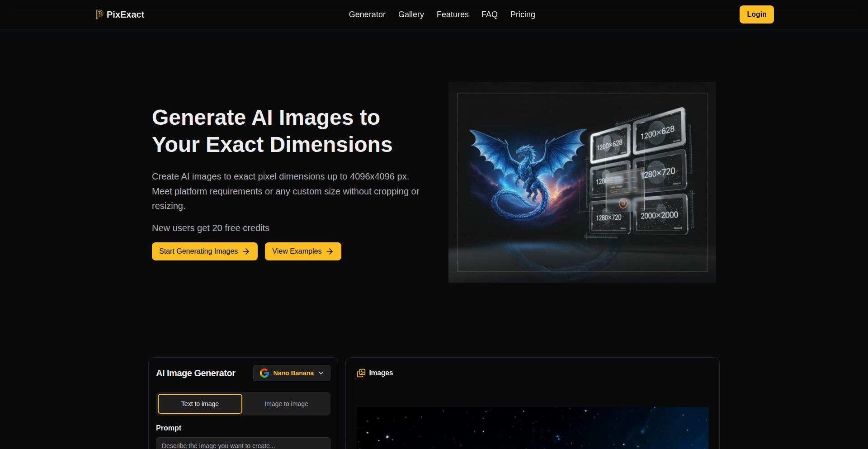Select the Text to image mode
The width and height of the screenshot is (868, 449).
click(x=199, y=404)
